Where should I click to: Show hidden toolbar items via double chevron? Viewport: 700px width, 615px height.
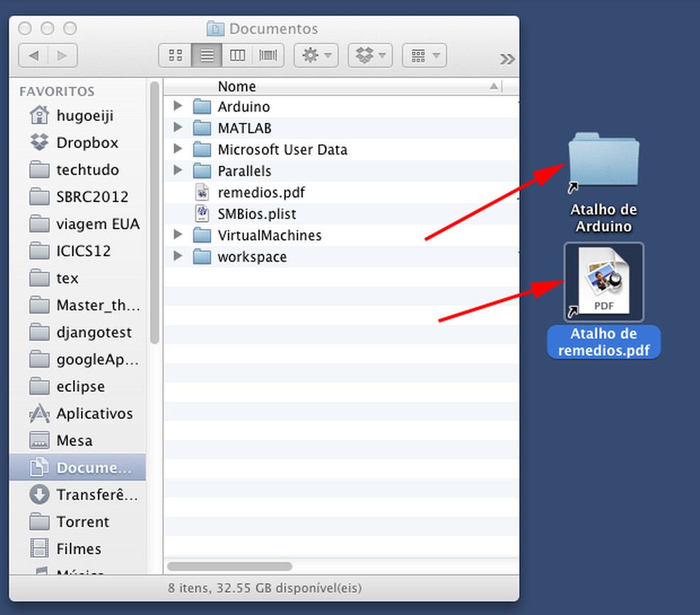coord(507,58)
